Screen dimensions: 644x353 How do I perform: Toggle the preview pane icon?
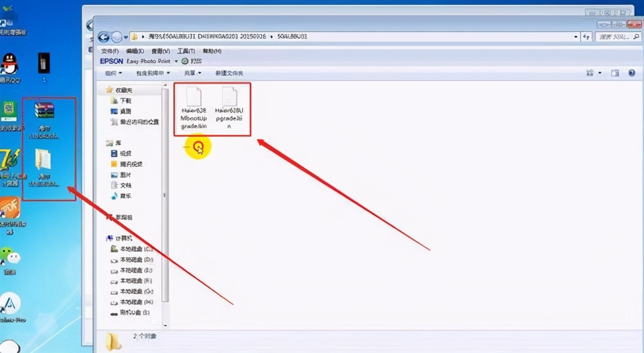pyautogui.click(x=615, y=73)
